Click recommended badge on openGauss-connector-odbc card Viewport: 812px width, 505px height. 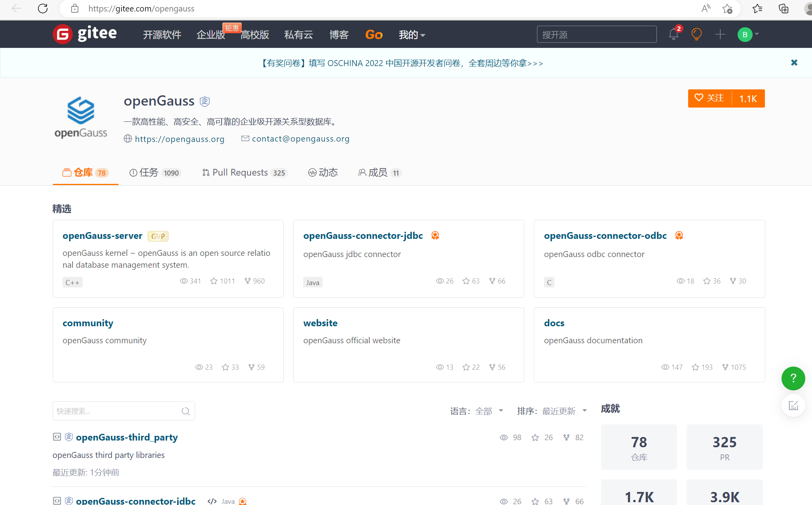tap(679, 236)
